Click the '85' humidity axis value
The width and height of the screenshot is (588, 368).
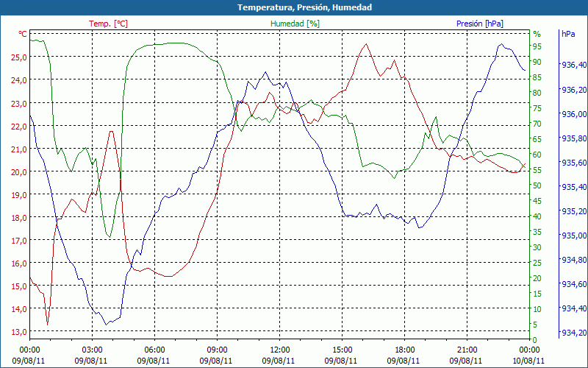[x=537, y=77]
